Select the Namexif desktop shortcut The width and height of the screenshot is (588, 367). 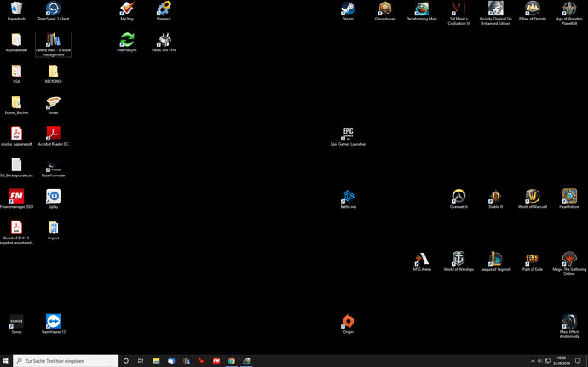coord(164,11)
